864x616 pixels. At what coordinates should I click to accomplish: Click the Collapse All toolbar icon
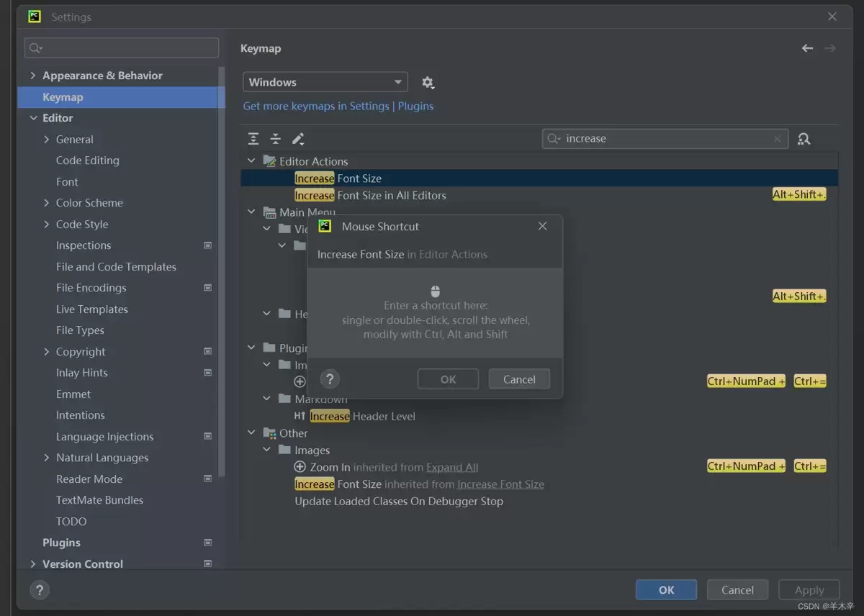tap(275, 139)
